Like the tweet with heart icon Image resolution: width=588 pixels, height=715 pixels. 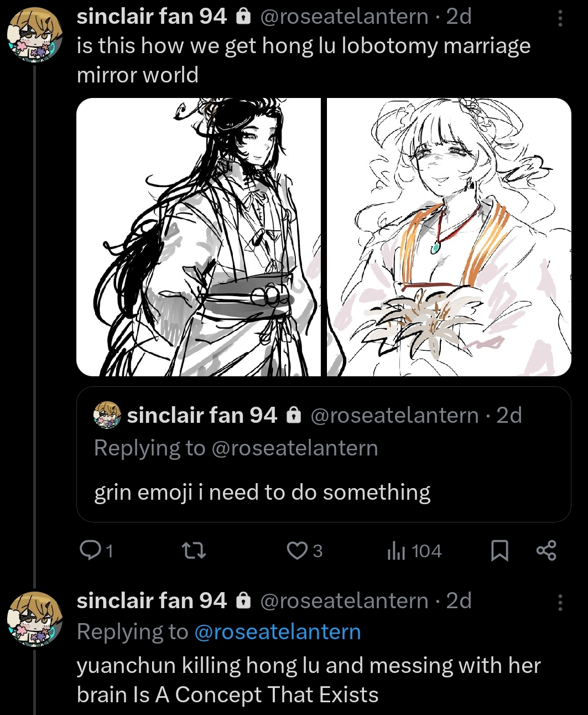tap(298, 550)
